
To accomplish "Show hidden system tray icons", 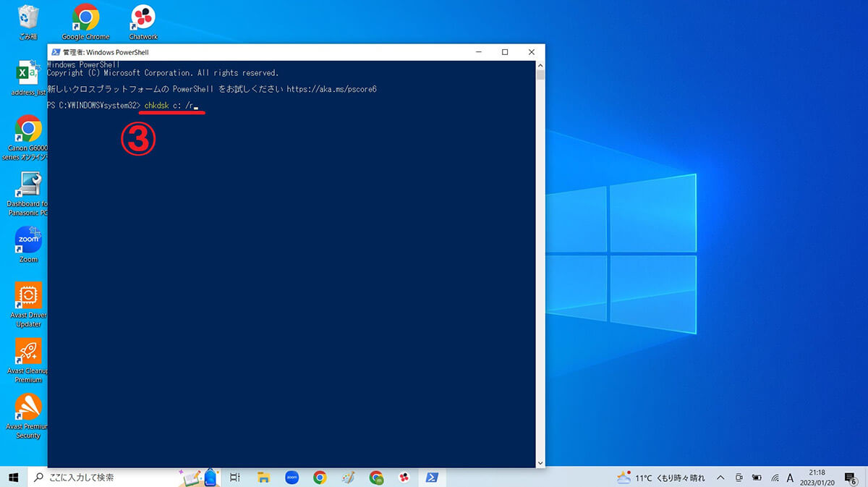I will 720,478.
